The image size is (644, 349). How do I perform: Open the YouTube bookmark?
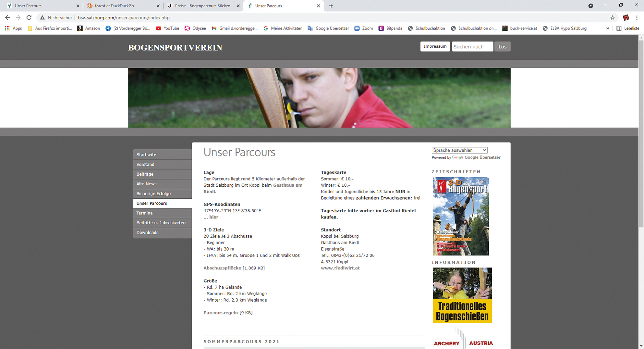tap(167, 28)
